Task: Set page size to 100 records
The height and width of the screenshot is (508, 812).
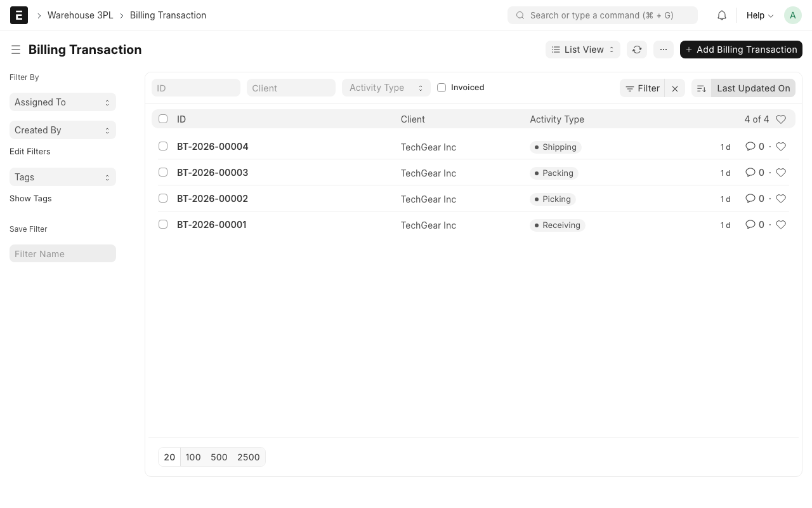Action: [x=193, y=457]
